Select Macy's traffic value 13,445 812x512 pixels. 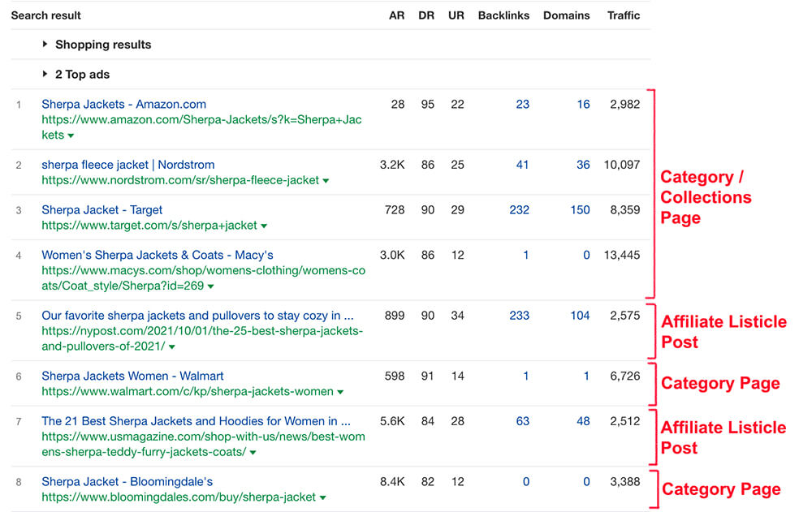pyautogui.click(x=622, y=255)
